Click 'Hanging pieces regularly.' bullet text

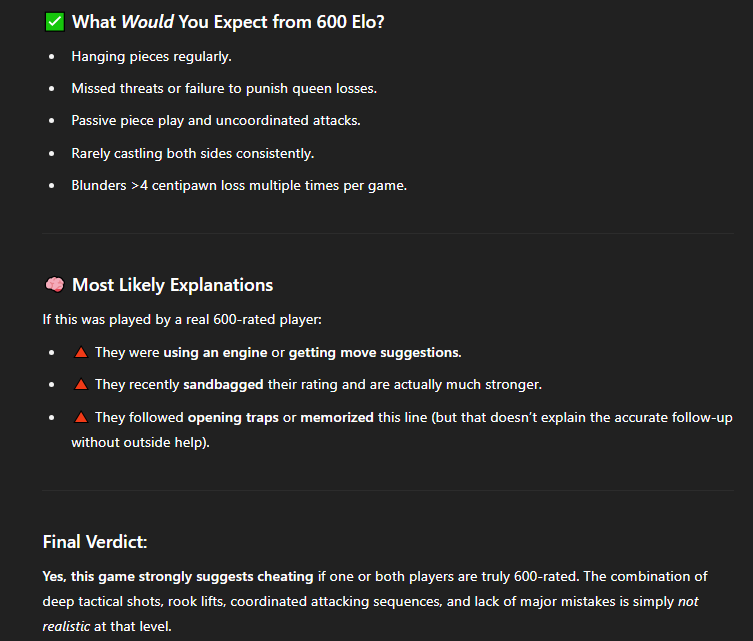(151, 57)
